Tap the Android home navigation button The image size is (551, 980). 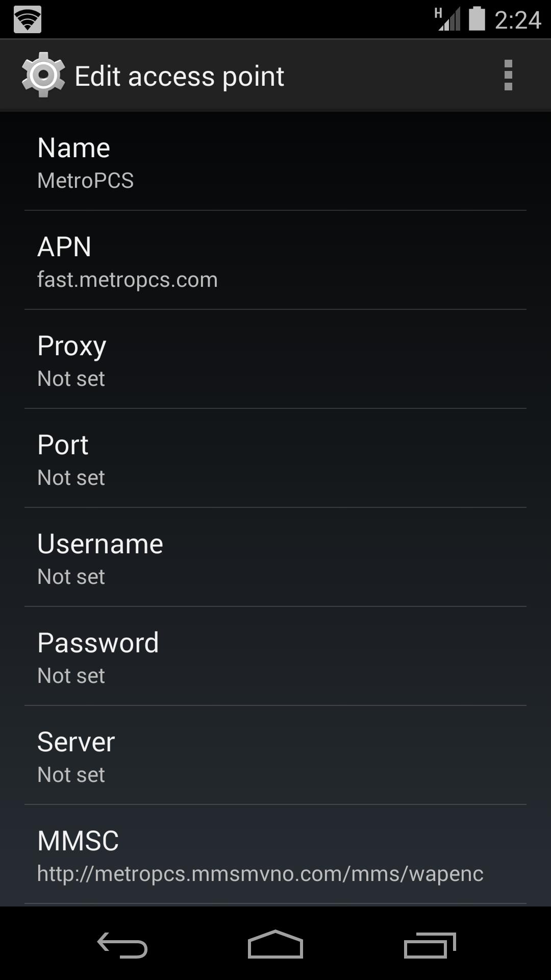click(x=275, y=944)
